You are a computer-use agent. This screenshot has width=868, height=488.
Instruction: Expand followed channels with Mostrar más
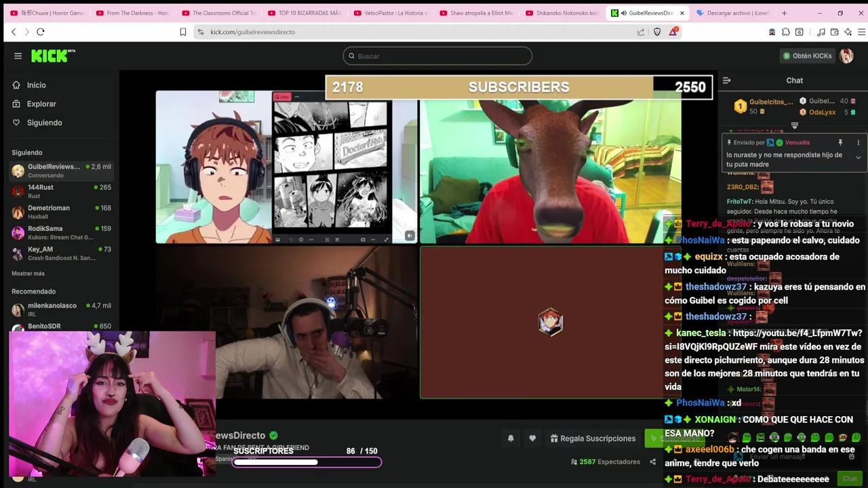coord(28,273)
